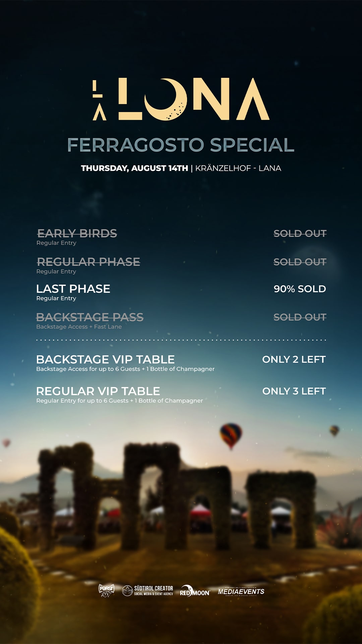Select the Backstage VIP Table option

coord(105,360)
